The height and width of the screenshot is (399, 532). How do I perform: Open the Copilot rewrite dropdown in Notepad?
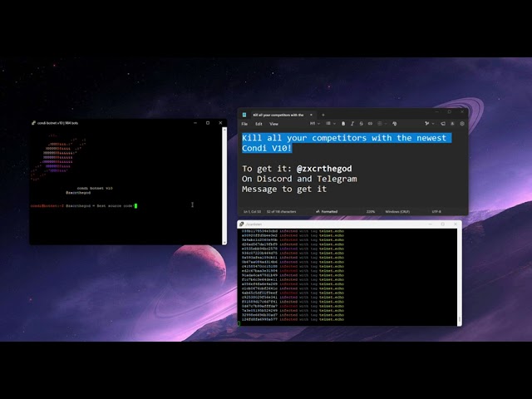tap(429, 124)
